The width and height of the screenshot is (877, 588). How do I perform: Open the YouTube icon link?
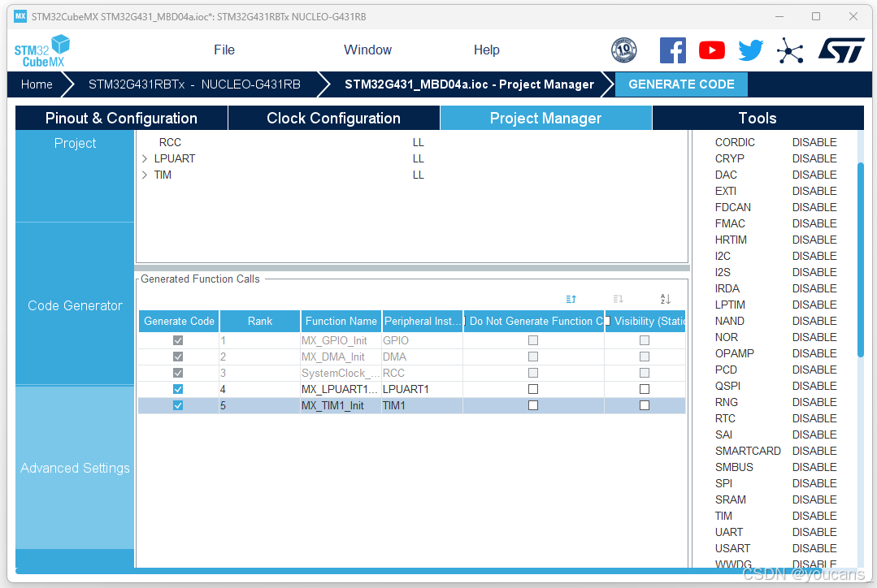coord(712,50)
